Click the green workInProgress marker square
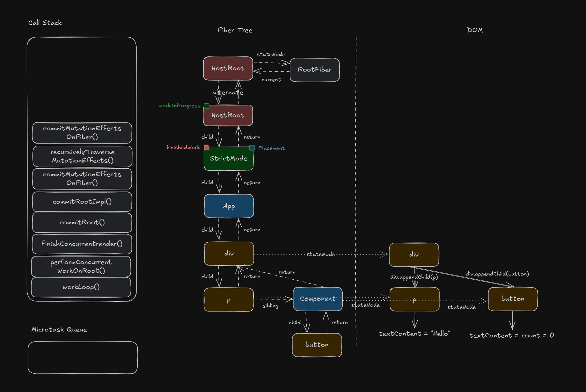The height and width of the screenshot is (392, 586). click(x=206, y=106)
